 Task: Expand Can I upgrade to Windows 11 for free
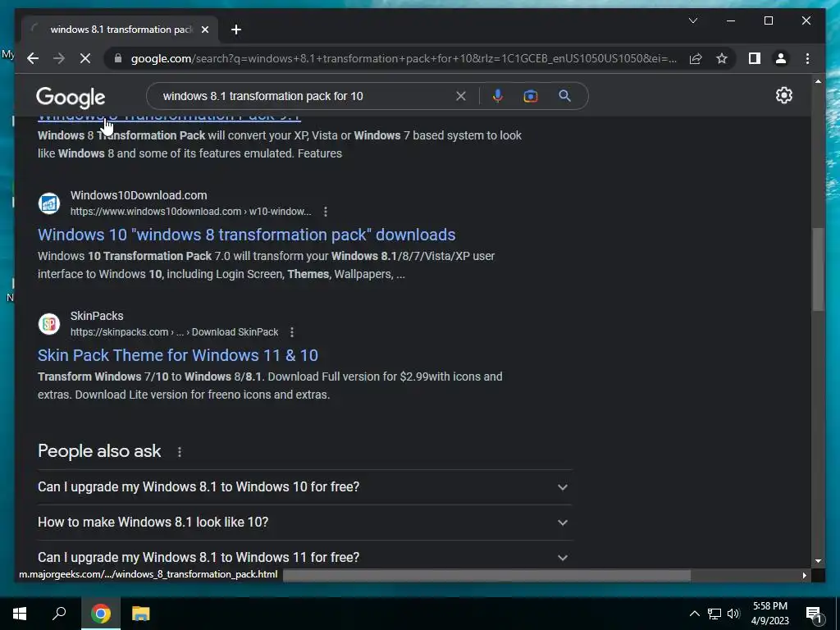304,557
